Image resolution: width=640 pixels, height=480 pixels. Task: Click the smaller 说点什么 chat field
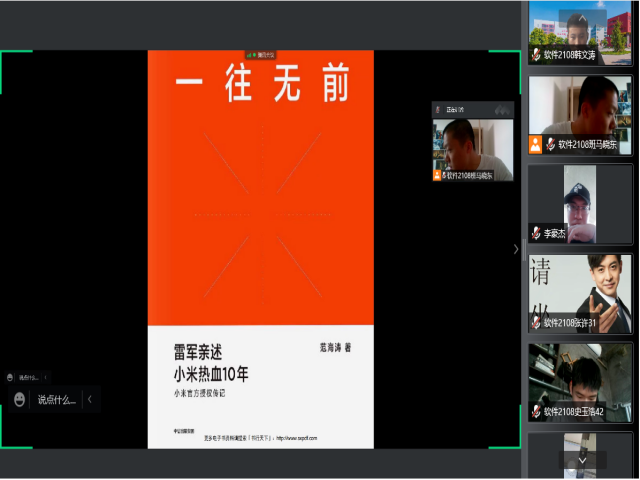29,378
